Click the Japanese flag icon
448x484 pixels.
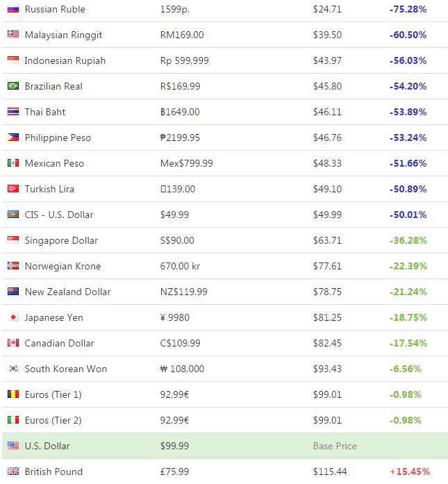click(x=13, y=317)
